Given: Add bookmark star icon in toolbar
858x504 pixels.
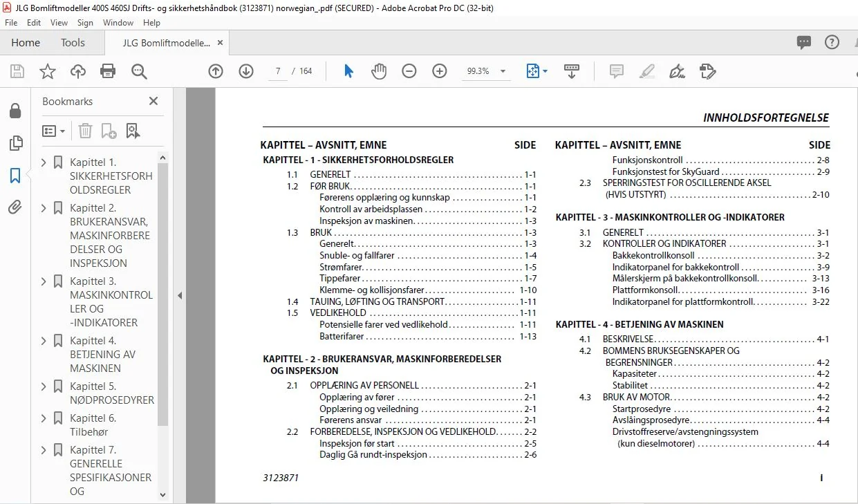Looking at the screenshot, I should point(47,71).
